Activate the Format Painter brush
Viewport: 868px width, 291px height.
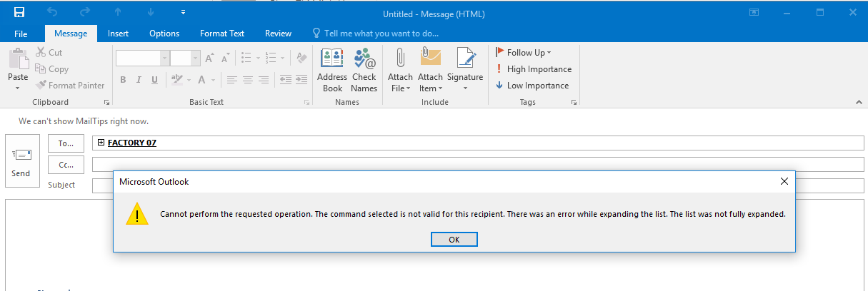(x=71, y=86)
